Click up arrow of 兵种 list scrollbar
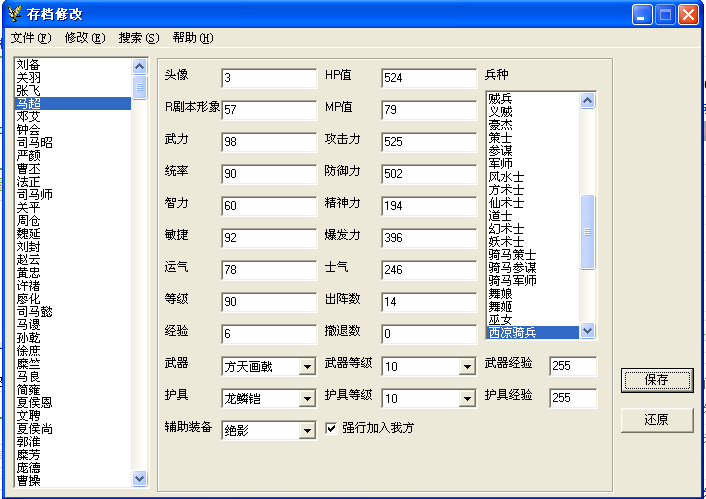The width and height of the screenshot is (706, 499). pyautogui.click(x=588, y=101)
